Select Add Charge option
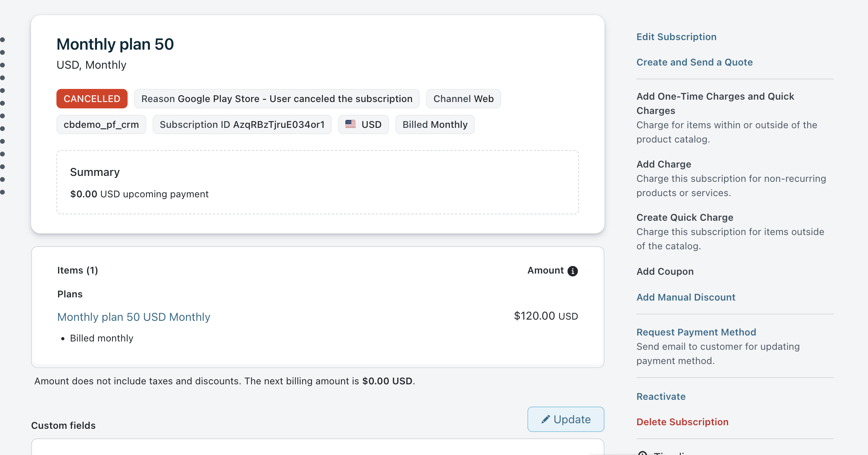Viewport: 868px width, 455px height. point(664,164)
